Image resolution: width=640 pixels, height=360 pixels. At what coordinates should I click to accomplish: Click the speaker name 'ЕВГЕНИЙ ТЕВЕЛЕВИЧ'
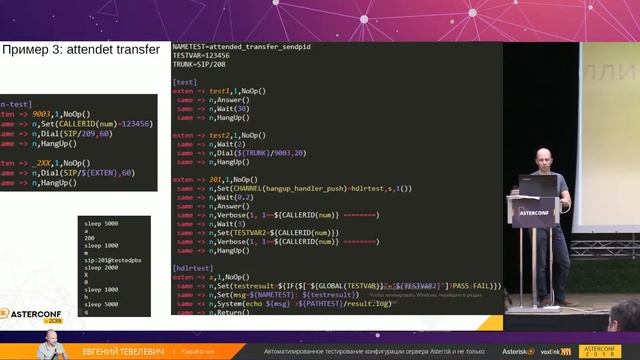click(123, 351)
